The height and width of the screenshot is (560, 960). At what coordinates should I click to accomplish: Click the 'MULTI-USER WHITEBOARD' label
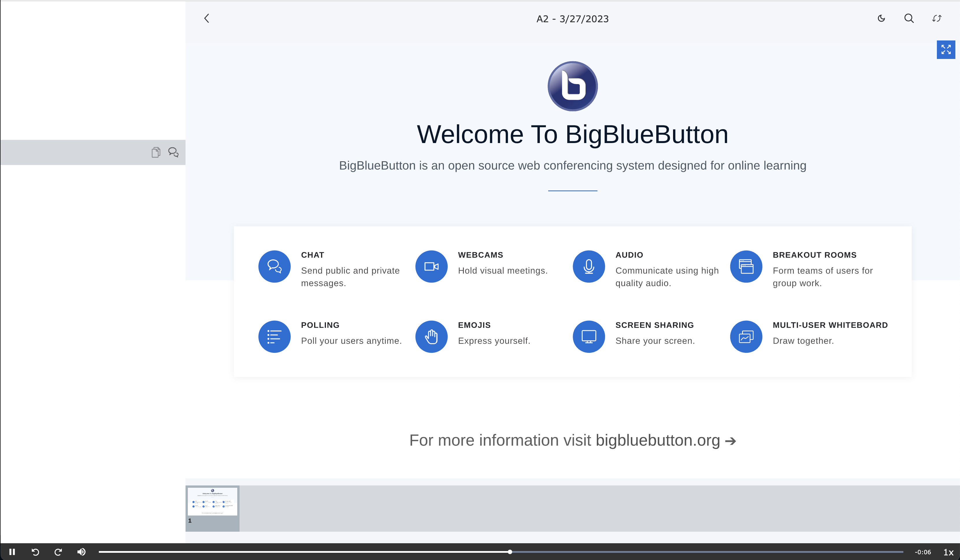pos(830,325)
